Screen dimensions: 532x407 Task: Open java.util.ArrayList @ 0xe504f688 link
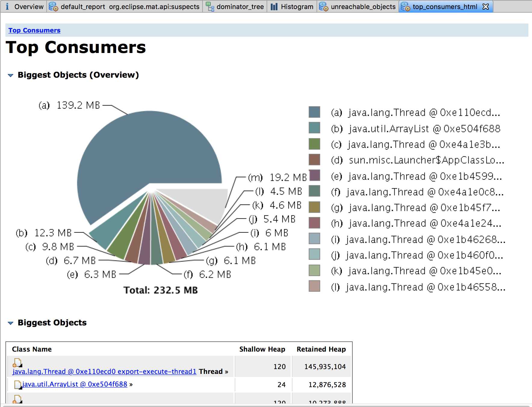75,384
